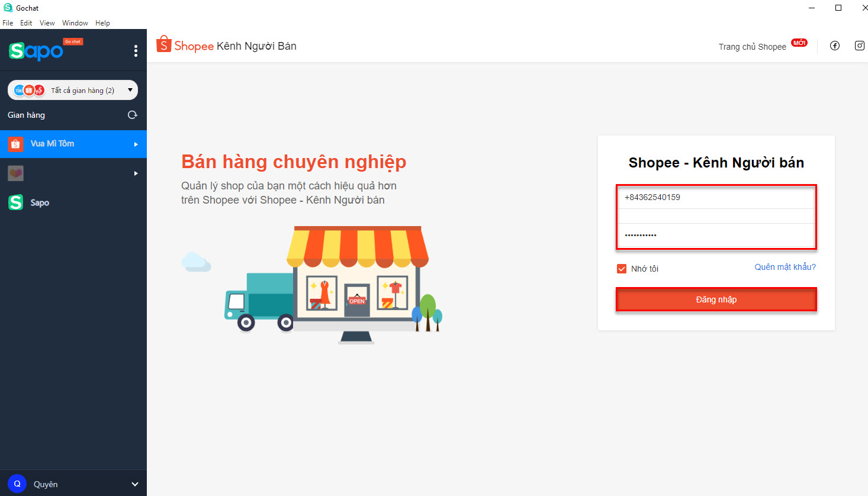Expand the Quyên account chevron
This screenshot has height=496, width=868.
(x=134, y=484)
